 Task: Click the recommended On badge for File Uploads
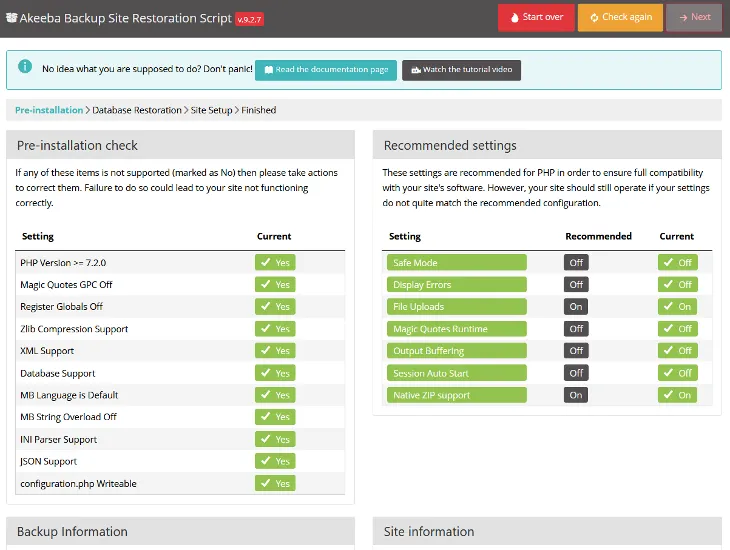coord(575,307)
